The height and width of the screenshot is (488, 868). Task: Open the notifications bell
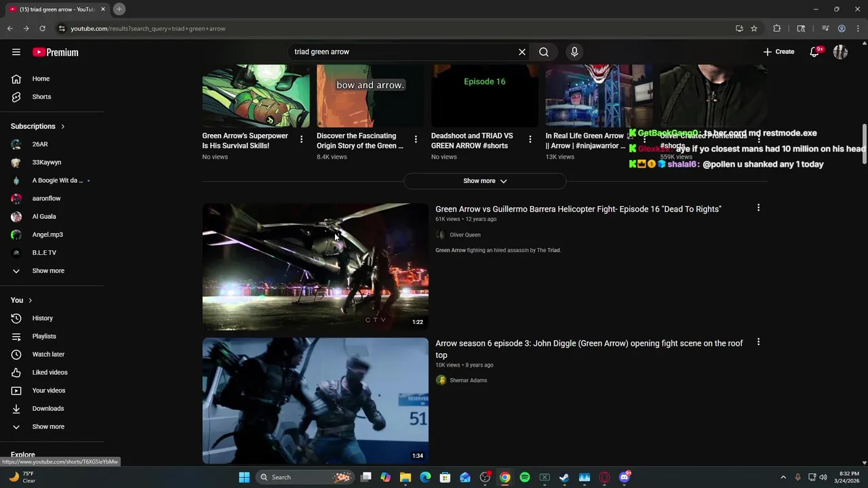pos(814,52)
